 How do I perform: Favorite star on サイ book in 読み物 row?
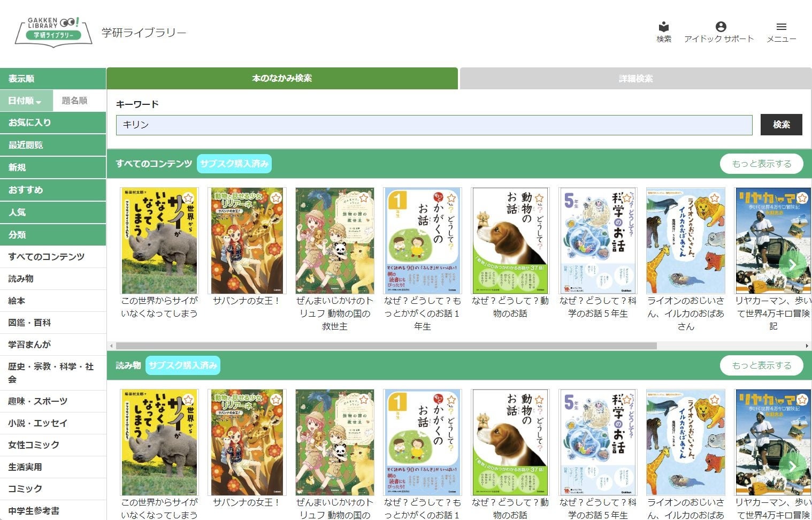point(188,400)
